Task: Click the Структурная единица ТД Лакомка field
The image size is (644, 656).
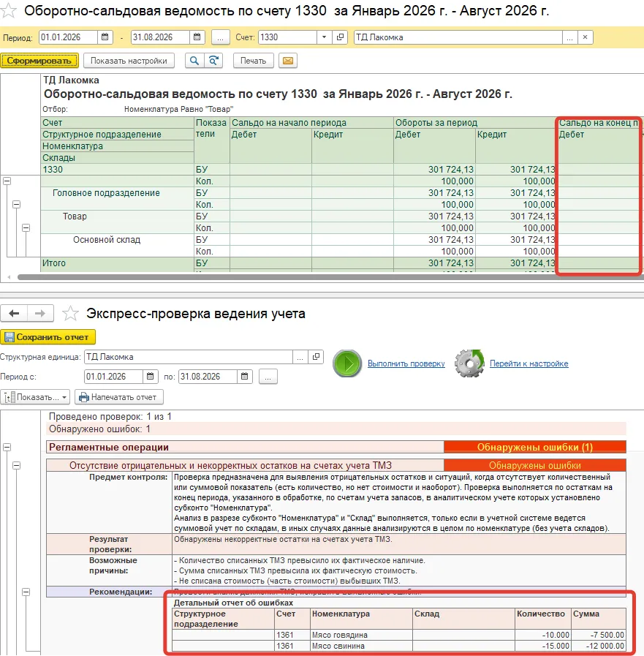Action: pos(188,357)
